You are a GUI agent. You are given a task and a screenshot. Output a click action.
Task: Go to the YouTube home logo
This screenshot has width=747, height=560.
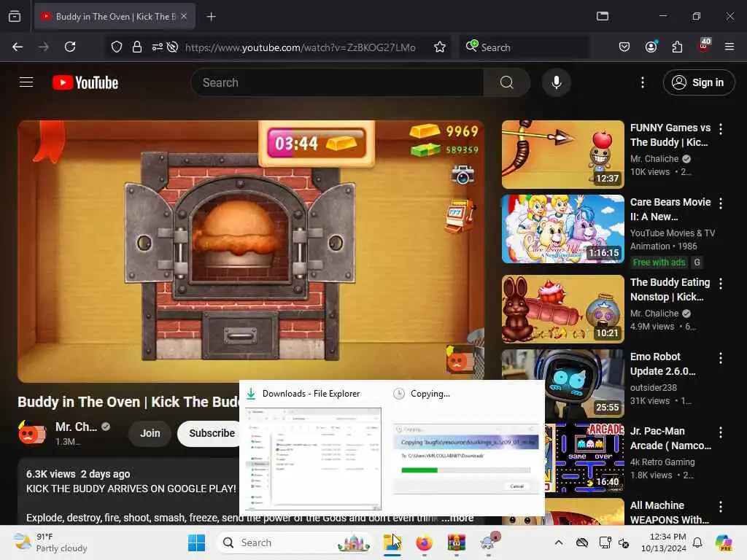(x=85, y=82)
